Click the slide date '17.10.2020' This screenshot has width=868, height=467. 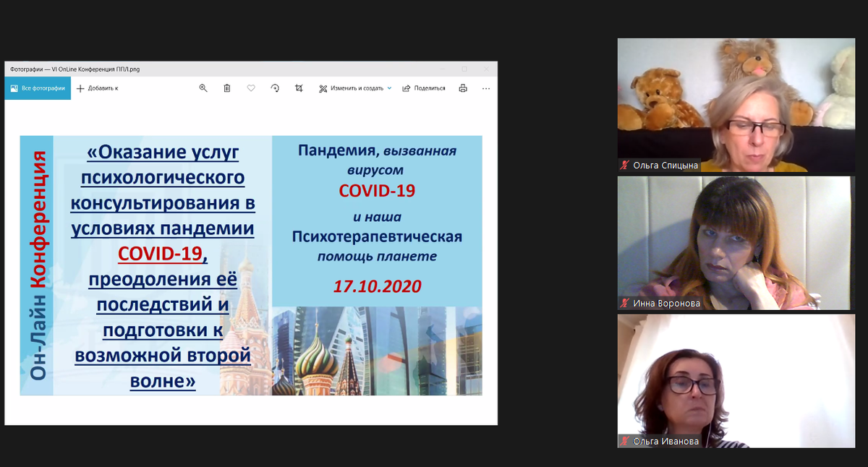point(377,286)
